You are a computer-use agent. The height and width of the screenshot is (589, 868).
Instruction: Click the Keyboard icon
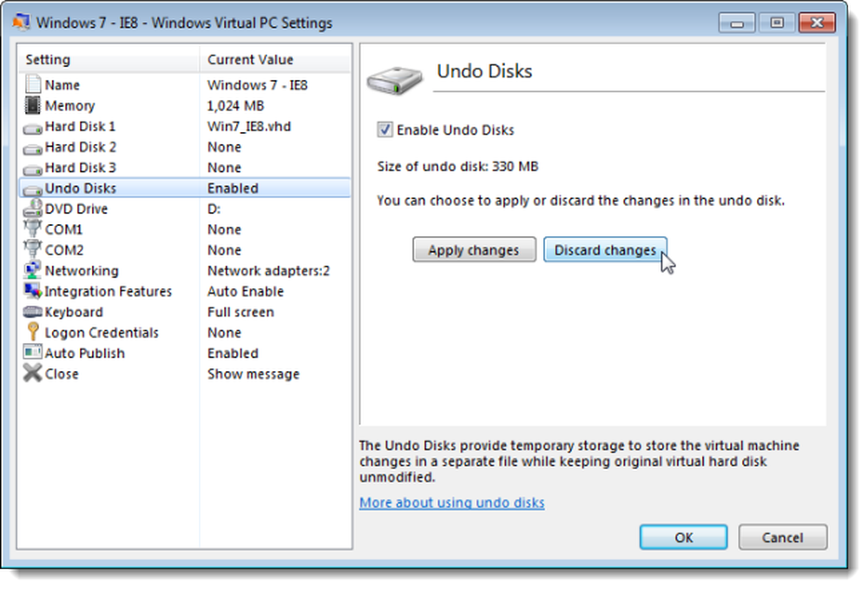(x=33, y=312)
